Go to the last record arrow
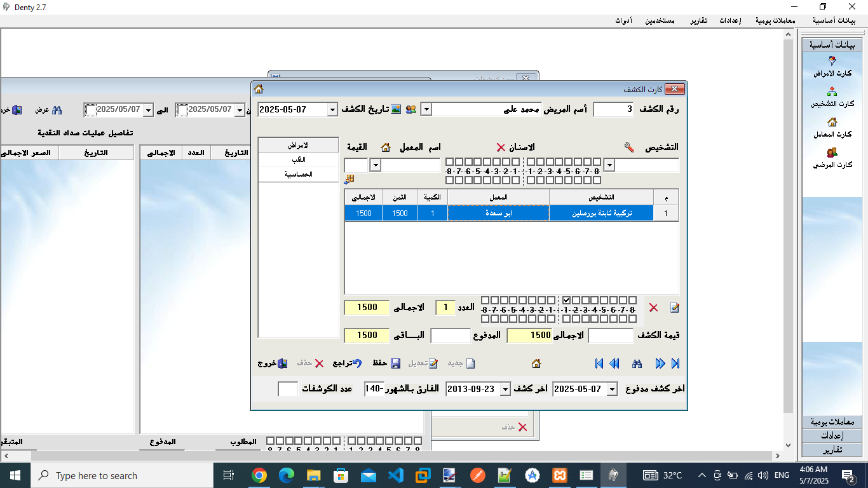Image resolution: width=868 pixels, height=488 pixels. [675, 363]
